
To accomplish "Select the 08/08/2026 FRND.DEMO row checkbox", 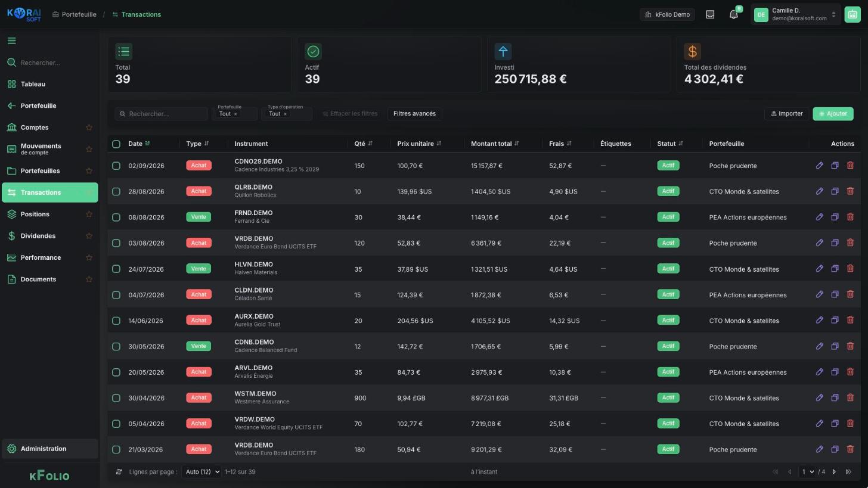I will pos(116,217).
